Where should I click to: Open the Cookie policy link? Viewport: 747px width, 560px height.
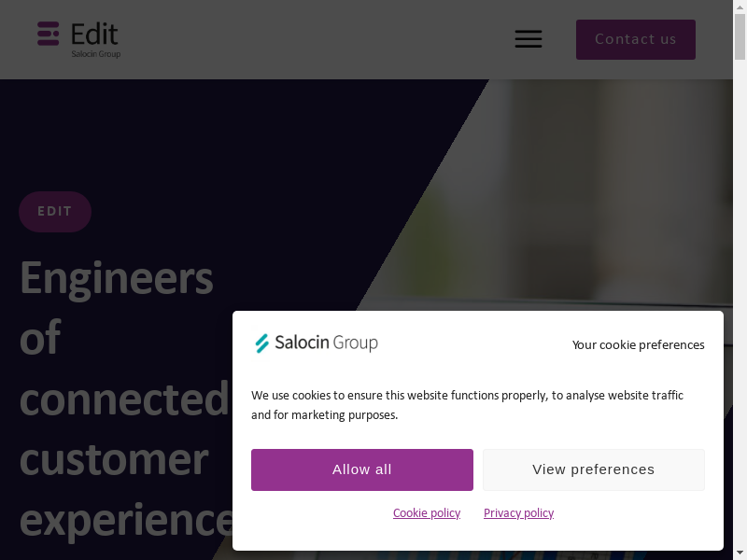[427, 513]
